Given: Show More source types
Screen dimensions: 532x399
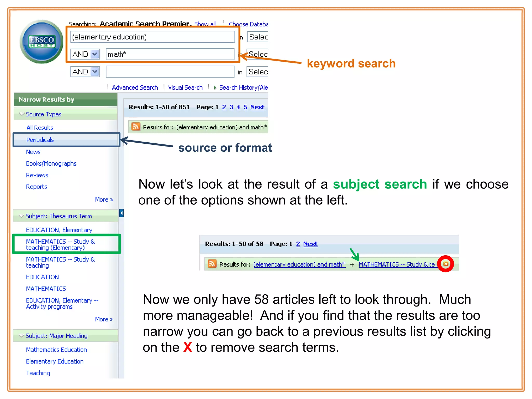Looking at the screenshot, I should click(x=104, y=199).
